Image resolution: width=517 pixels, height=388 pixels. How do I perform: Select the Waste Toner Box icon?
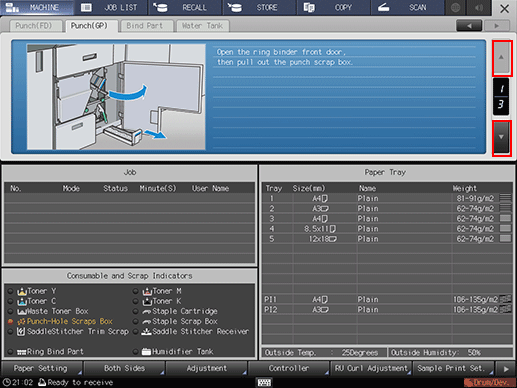click(x=22, y=312)
